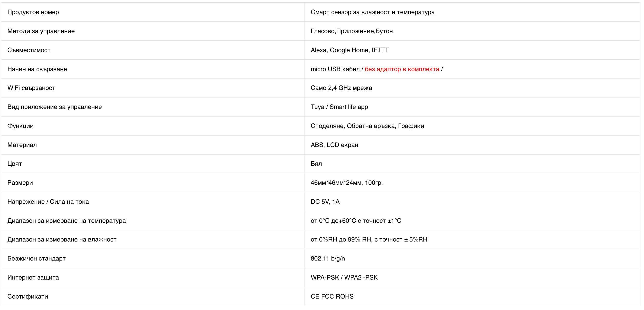Select 'Tuya / Smart life app' text
This screenshot has width=644, height=310.
point(339,107)
